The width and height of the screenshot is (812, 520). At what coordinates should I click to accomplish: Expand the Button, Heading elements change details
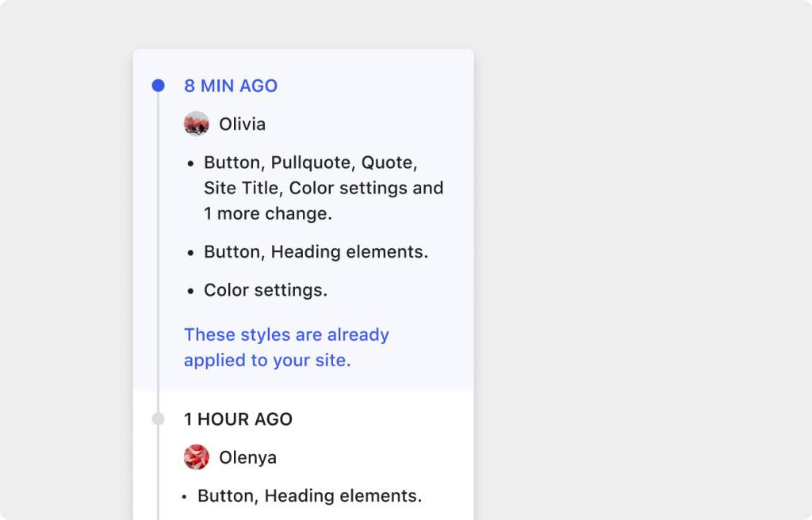point(315,252)
